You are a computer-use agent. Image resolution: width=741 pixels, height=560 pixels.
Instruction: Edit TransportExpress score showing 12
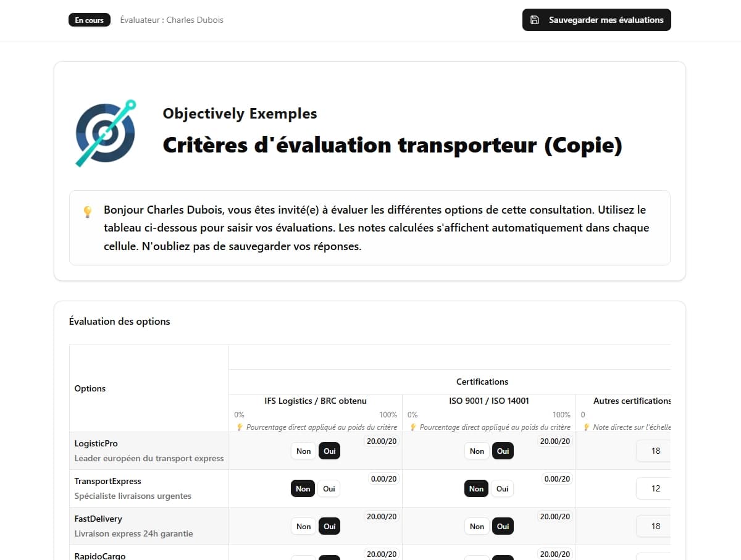pos(656,488)
